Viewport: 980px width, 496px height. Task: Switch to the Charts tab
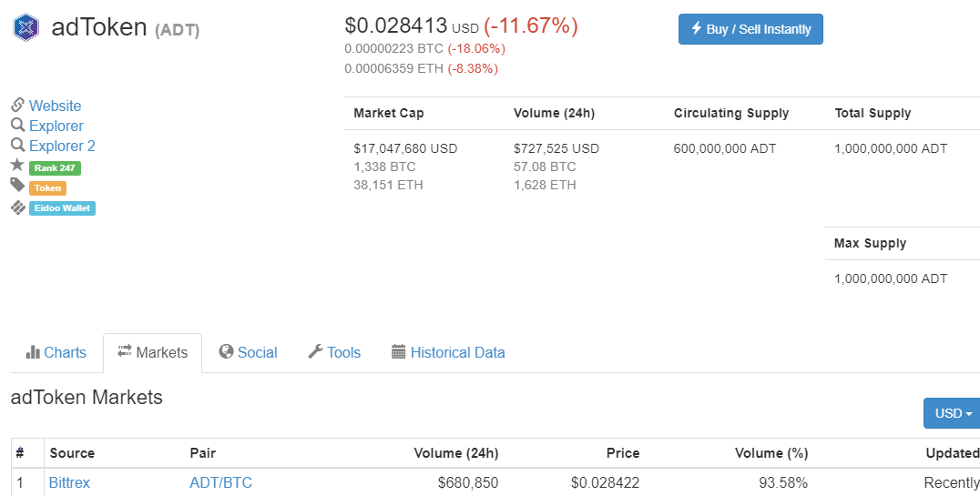pyautogui.click(x=56, y=353)
